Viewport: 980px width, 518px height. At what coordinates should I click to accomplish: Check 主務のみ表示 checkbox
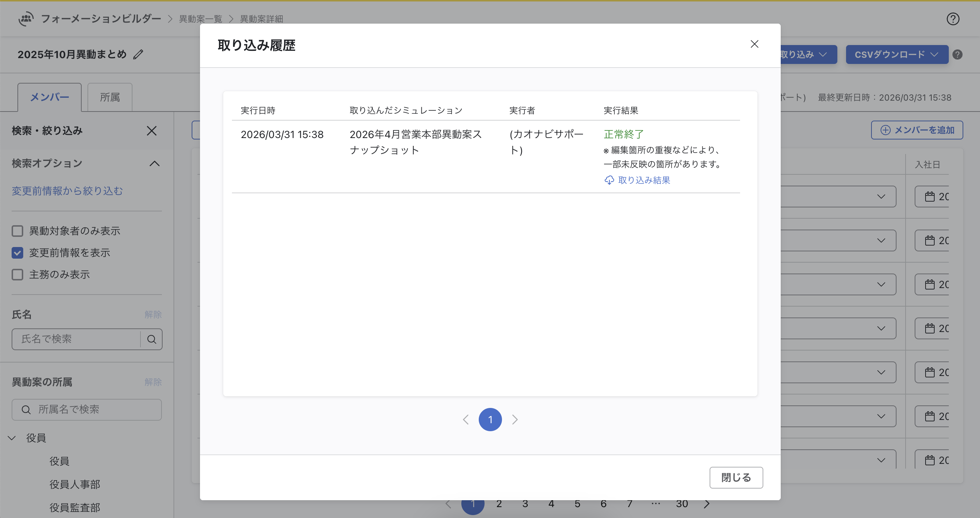pyautogui.click(x=17, y=274)
